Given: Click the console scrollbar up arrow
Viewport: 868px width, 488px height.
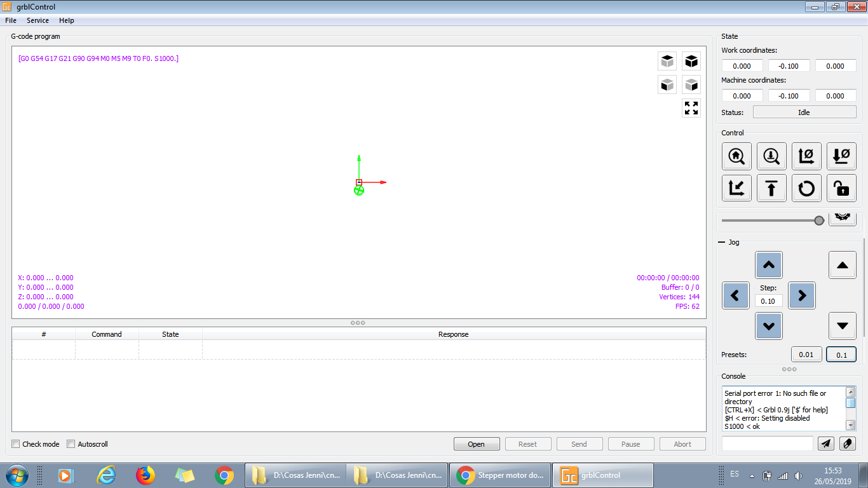Looking at the screenshot, I should click(851, 392).
